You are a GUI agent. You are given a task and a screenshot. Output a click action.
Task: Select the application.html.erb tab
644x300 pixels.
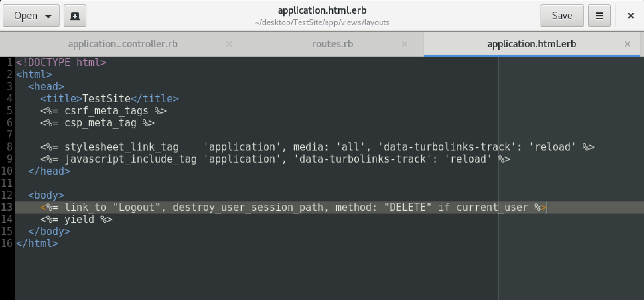(531, 44)
